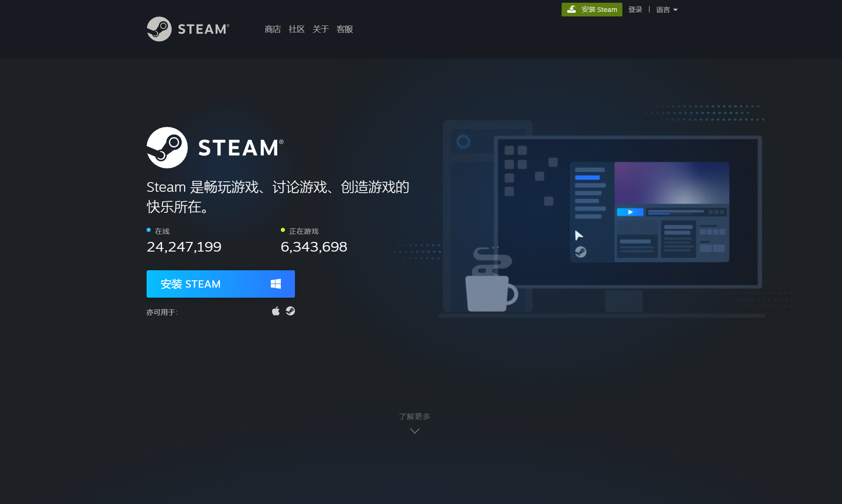Go to the 关于 about page
Viewport: 842px width, 504px height.
point(321,29)
